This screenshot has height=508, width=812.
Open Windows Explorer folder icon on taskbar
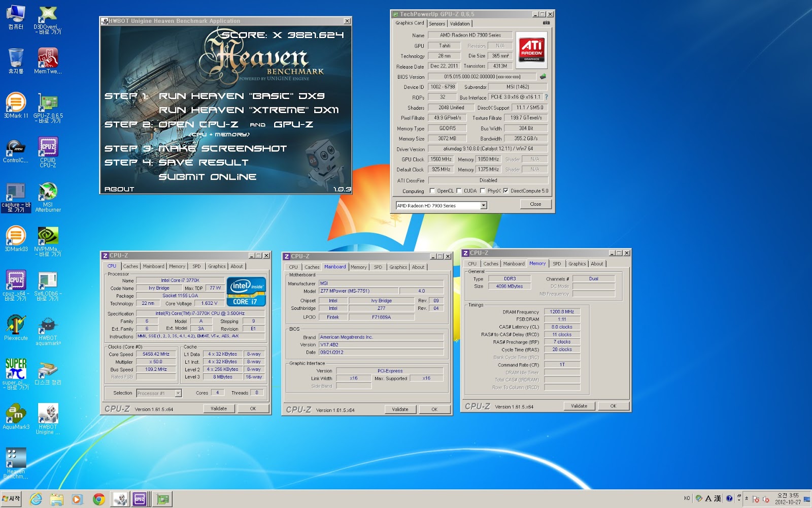(56, 499)
